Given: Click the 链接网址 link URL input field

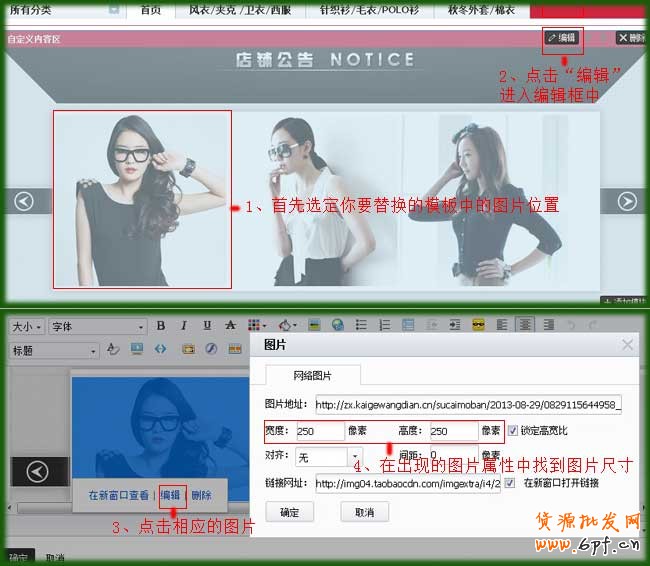Looking at the screenshot, I should coord(408,483).
